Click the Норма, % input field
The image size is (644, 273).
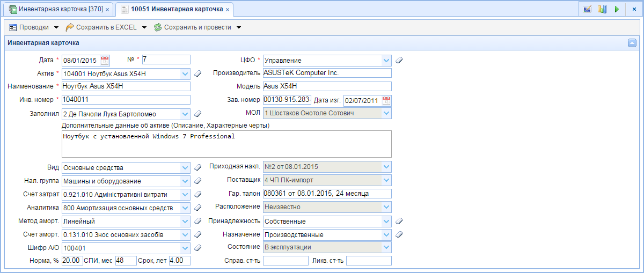click(72, 260)
